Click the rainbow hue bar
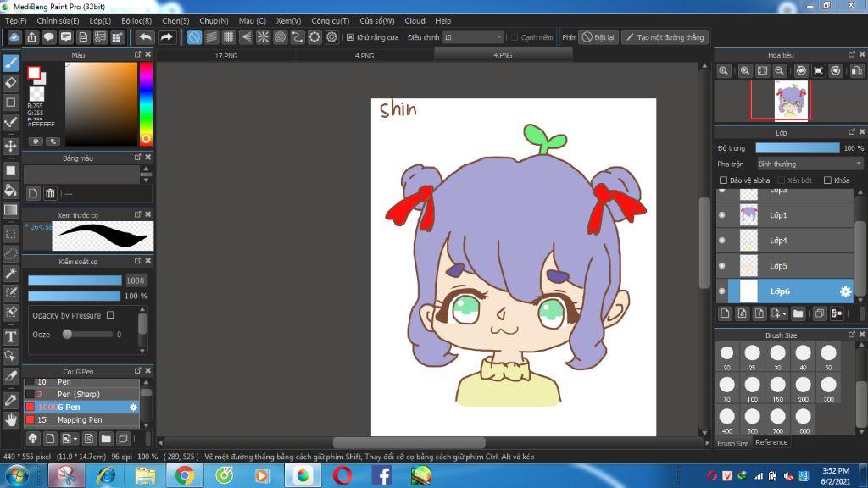 [x=146, y=103]
